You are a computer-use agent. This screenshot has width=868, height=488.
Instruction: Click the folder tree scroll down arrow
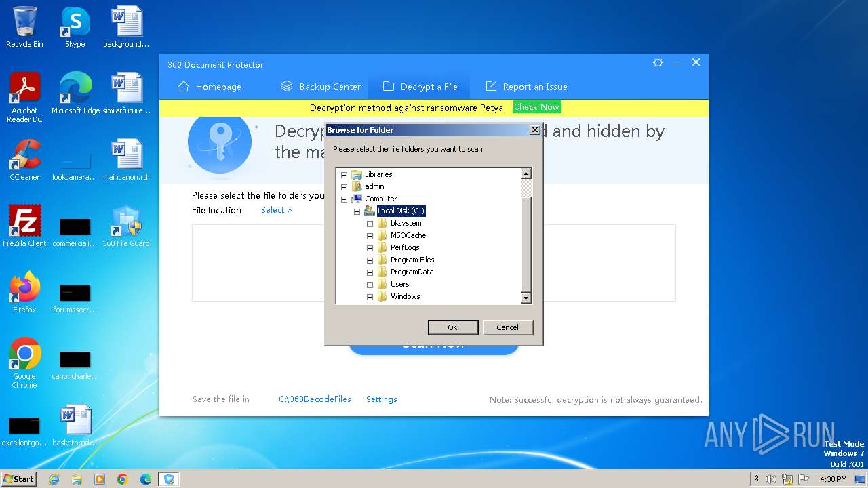526,298
